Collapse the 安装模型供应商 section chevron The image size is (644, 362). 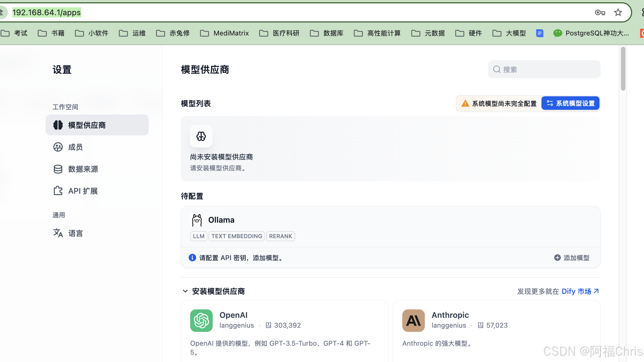[x=185, y=291]
